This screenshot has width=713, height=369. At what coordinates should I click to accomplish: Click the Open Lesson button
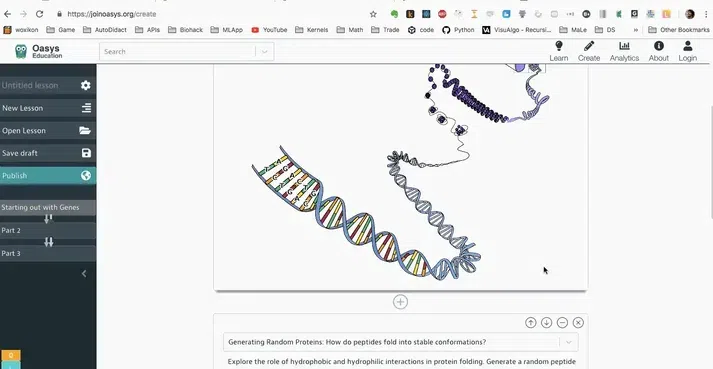(x=48, y=131)
